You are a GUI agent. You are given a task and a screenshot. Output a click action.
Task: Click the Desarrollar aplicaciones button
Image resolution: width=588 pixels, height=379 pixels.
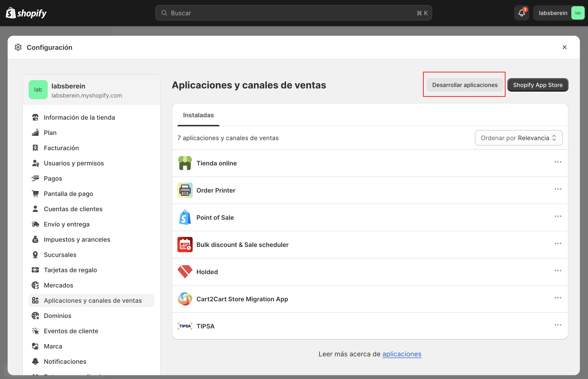(x=464, y=85)
